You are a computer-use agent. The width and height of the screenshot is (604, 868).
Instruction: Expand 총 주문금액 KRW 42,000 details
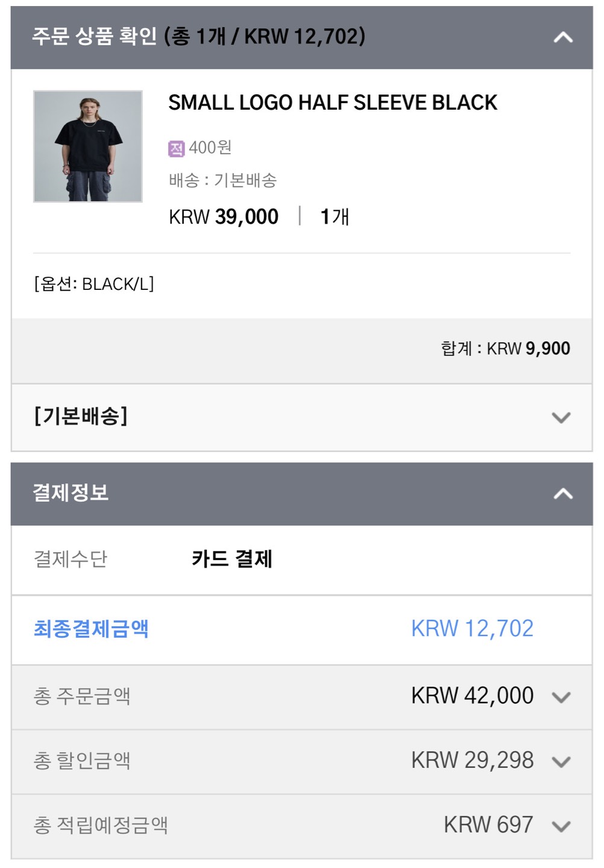(561, 697)
